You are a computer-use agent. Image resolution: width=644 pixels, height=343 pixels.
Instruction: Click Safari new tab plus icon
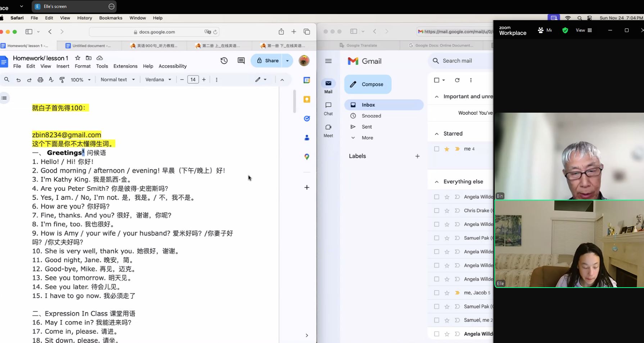tap(294, 32)
